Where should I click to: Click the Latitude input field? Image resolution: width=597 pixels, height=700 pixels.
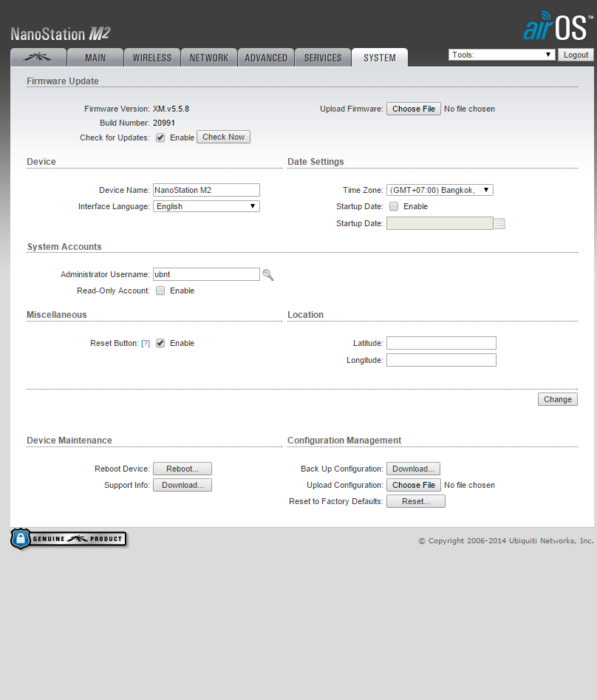tap(441, 343)
